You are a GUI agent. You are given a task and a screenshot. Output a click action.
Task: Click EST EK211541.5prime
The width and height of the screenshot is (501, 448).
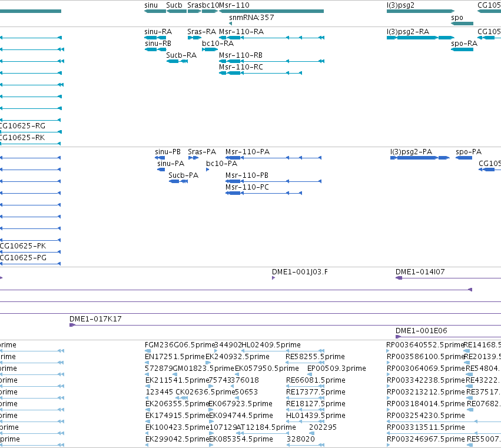(x=177, y=380)
